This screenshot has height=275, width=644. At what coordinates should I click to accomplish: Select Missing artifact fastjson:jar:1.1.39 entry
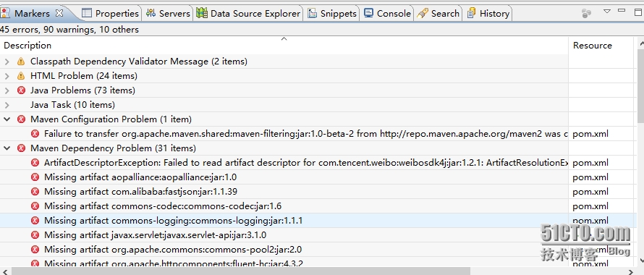coord(140,192)
